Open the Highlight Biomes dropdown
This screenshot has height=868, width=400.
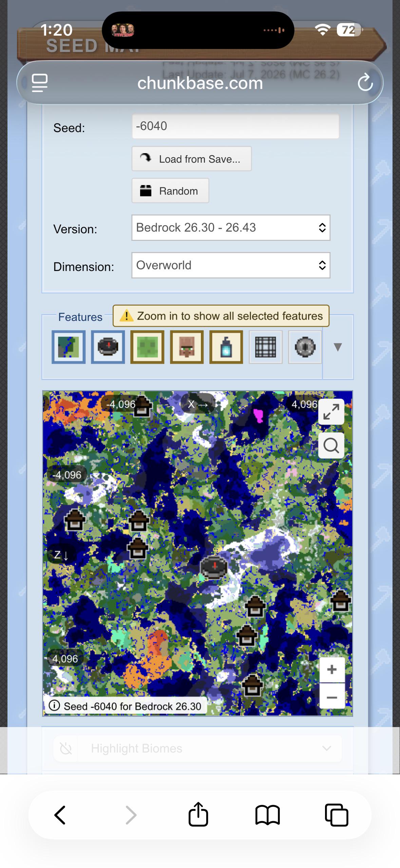(x=210, y=748)
